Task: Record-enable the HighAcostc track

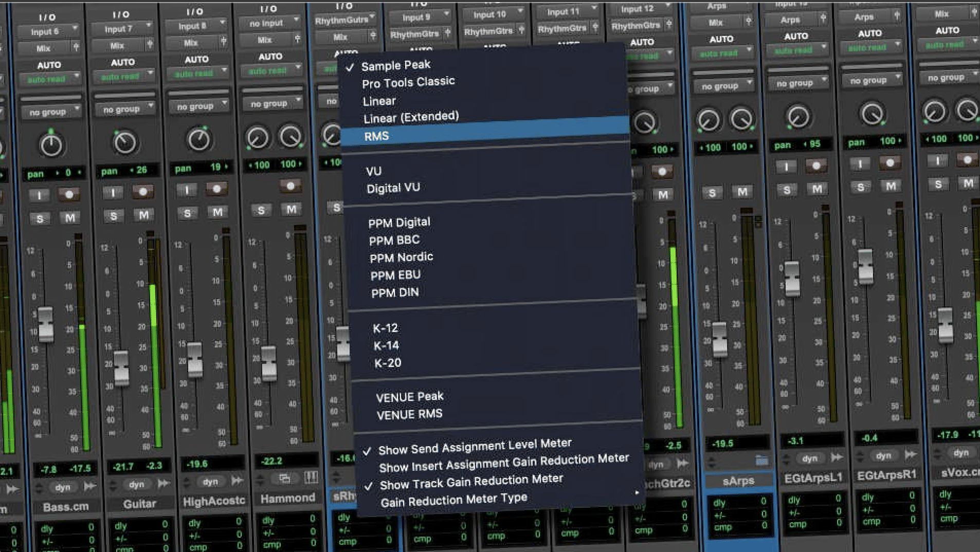Action: tap(216, 189)
